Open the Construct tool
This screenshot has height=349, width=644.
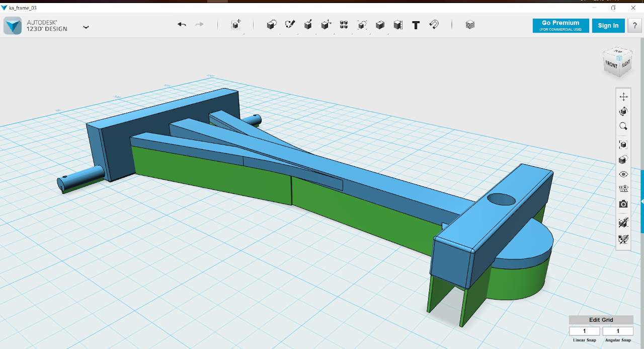point(308,25)
